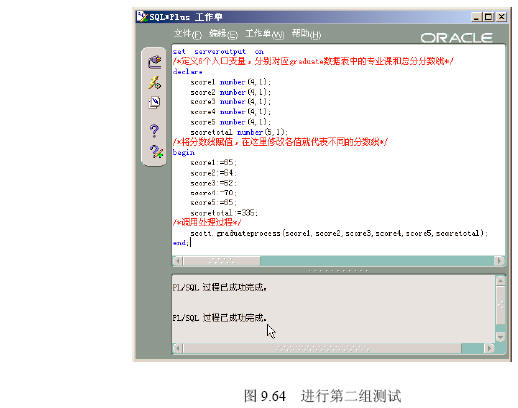
Task: Click the editor's horizontal scrollbar left arrow
Action: 178,261
